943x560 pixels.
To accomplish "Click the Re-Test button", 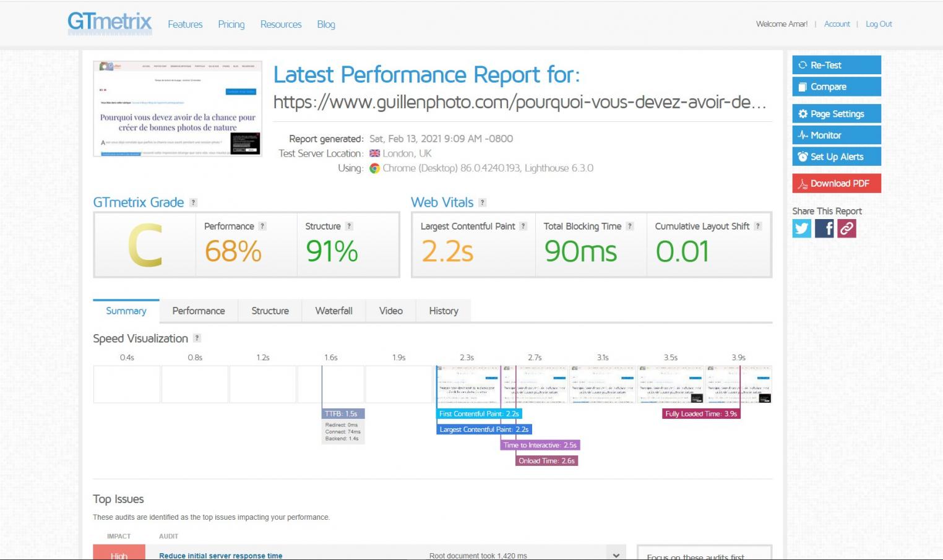I will pyautogui.click(x=837, y=65).
